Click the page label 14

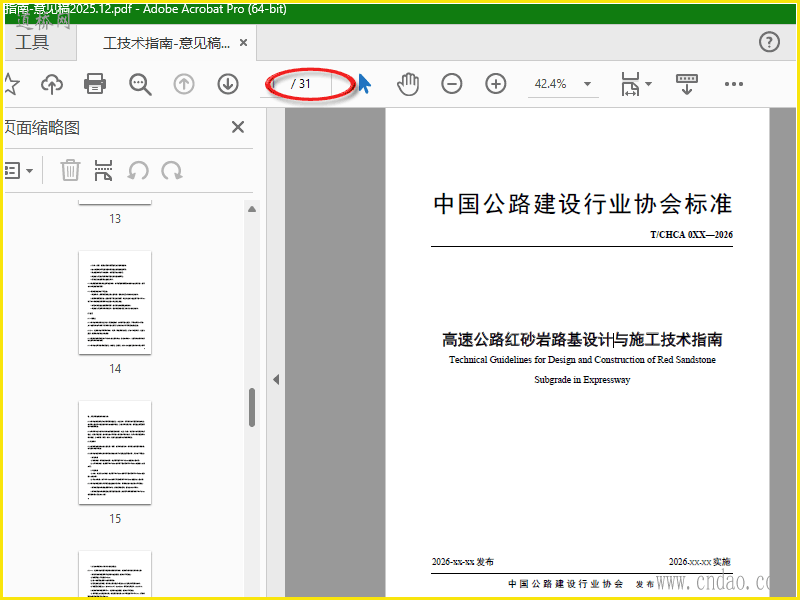[115, 369]
